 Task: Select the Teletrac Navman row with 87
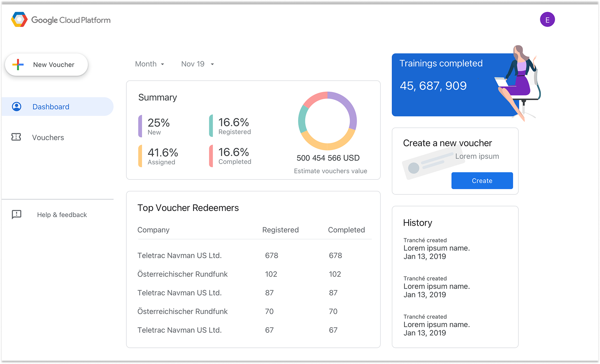pos(254,293)
